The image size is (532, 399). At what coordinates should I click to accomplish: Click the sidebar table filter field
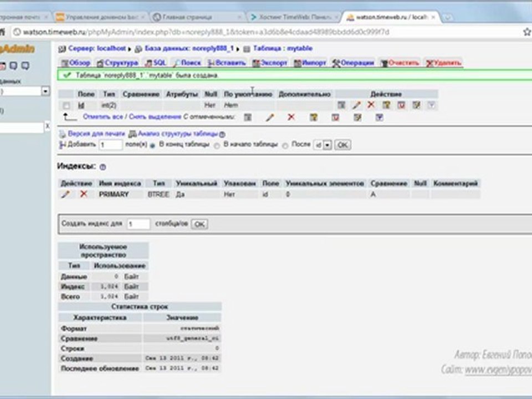click(22, 127)
